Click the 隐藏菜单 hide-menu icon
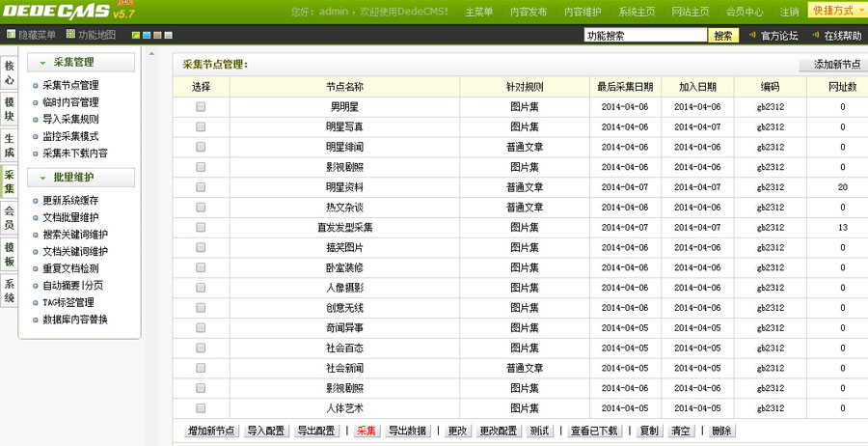Screen dimensions: 868x446 pos(10,35)
